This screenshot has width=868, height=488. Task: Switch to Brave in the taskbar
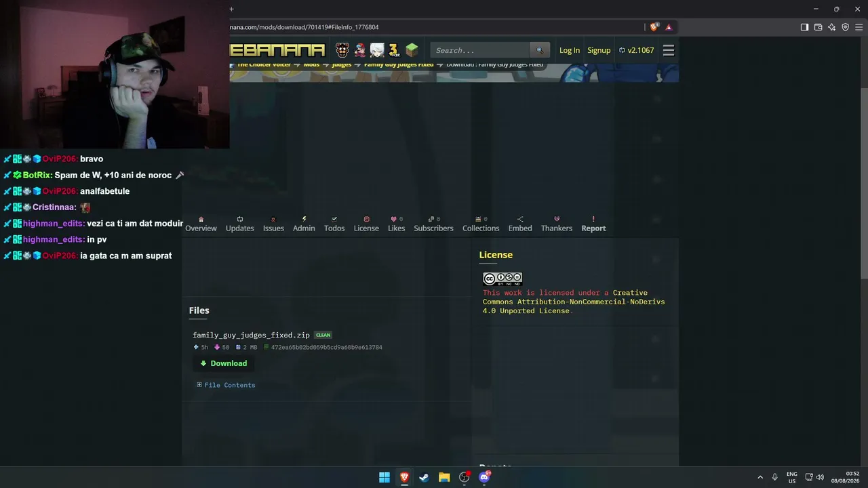tap(404, 477)
